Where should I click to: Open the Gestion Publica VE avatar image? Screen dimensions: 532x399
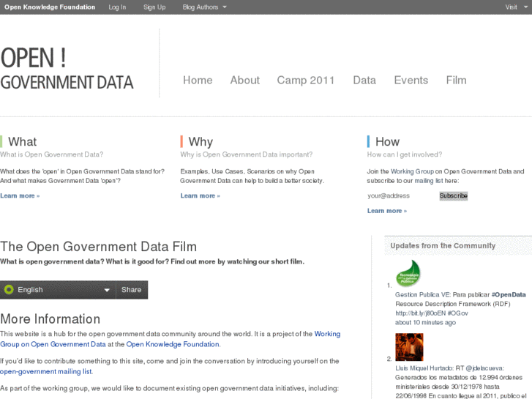pos(408,274)
